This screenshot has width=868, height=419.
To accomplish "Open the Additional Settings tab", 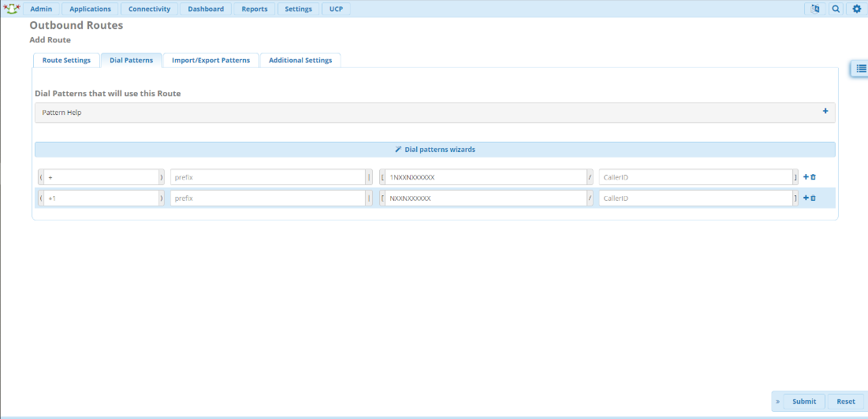I will click(x=300, y=61).
